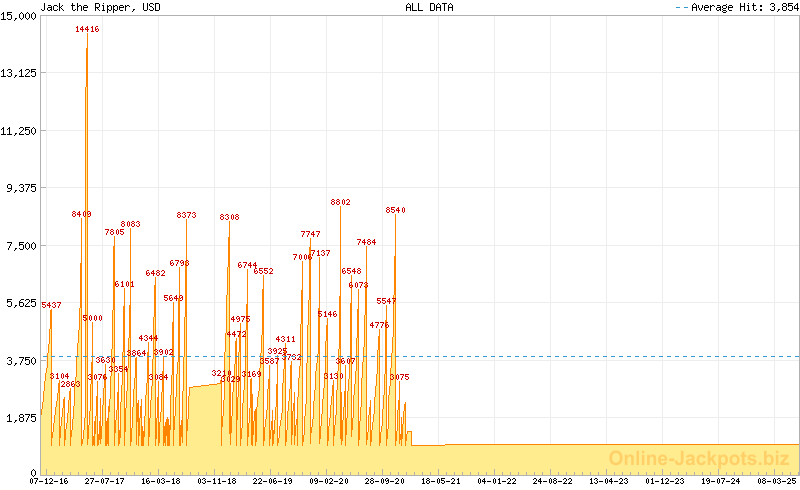Image resolution: width=800 pixels, height=490 pixels.
Task: Select the ALL DATA header label
Action: 429,7
